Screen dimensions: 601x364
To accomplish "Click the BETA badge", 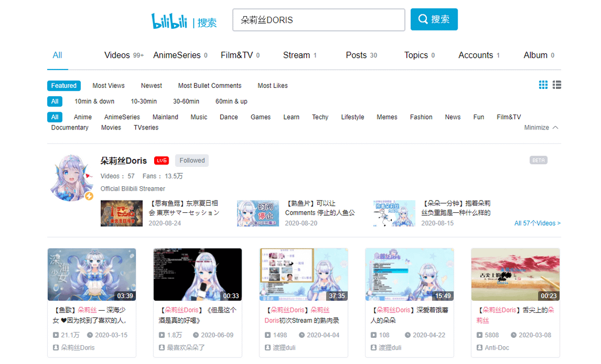I will pos(538,159).
